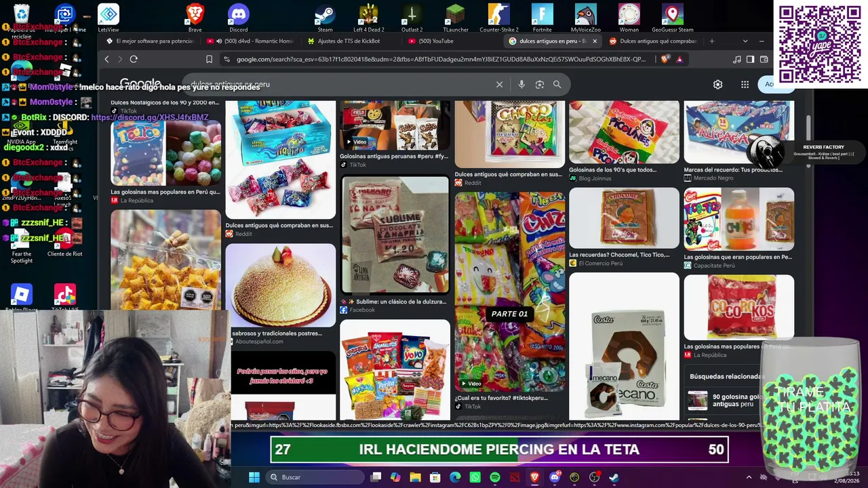Open Microsoft Store from the taskbar
This screenshot has width=868, height=488.
(x=435, y=477)
